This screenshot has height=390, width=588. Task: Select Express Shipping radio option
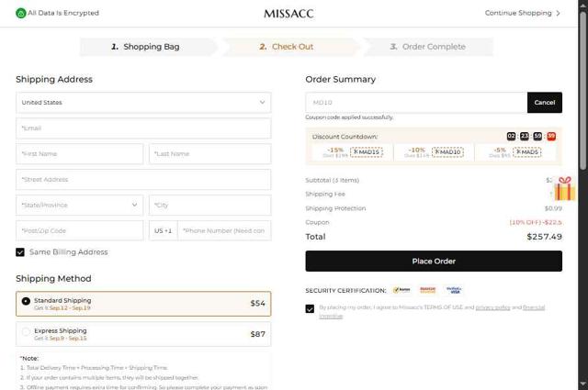pyautogui.click(x=26, y=331)
